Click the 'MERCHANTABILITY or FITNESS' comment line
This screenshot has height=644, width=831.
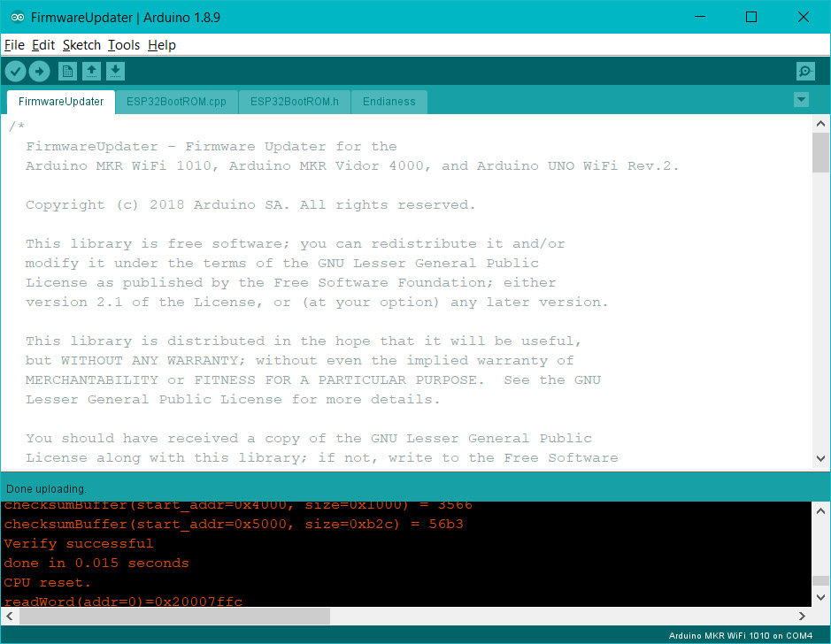312,380
